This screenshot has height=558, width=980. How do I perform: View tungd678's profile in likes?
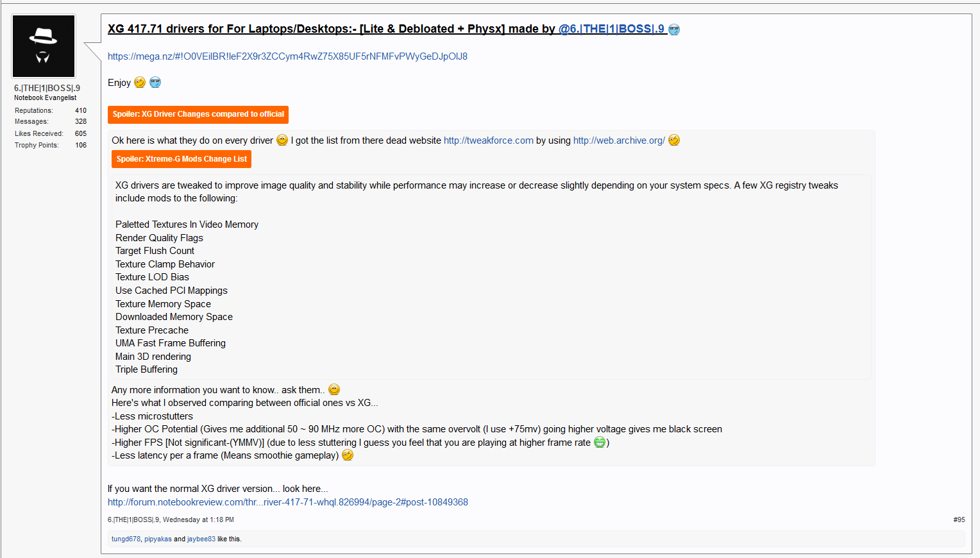(x=126, y=539)
